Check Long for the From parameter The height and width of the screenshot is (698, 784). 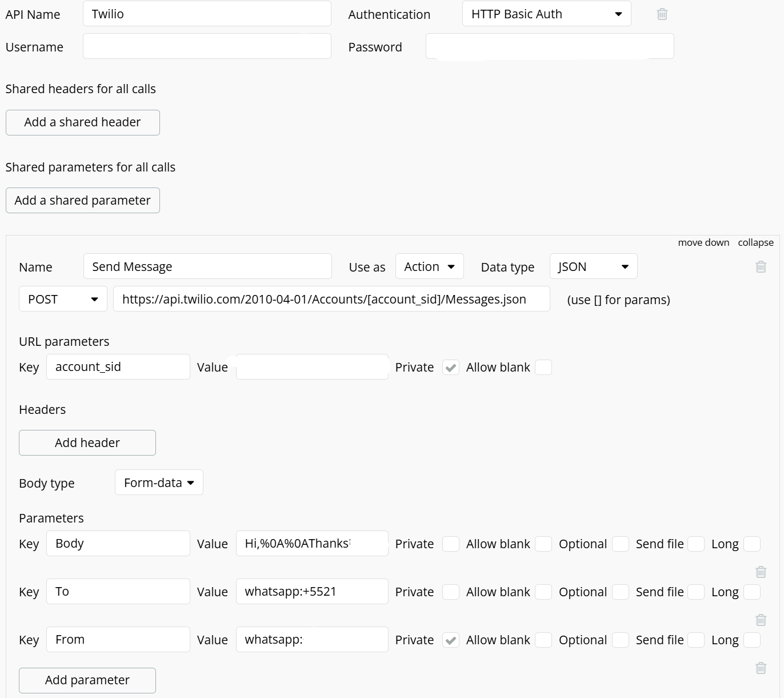click(x=752, y=640)
